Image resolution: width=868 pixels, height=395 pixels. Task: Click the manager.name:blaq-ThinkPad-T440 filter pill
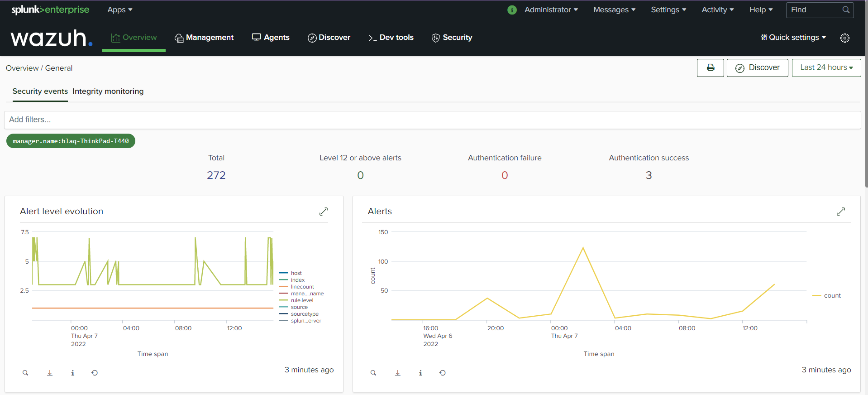point(71,141)
